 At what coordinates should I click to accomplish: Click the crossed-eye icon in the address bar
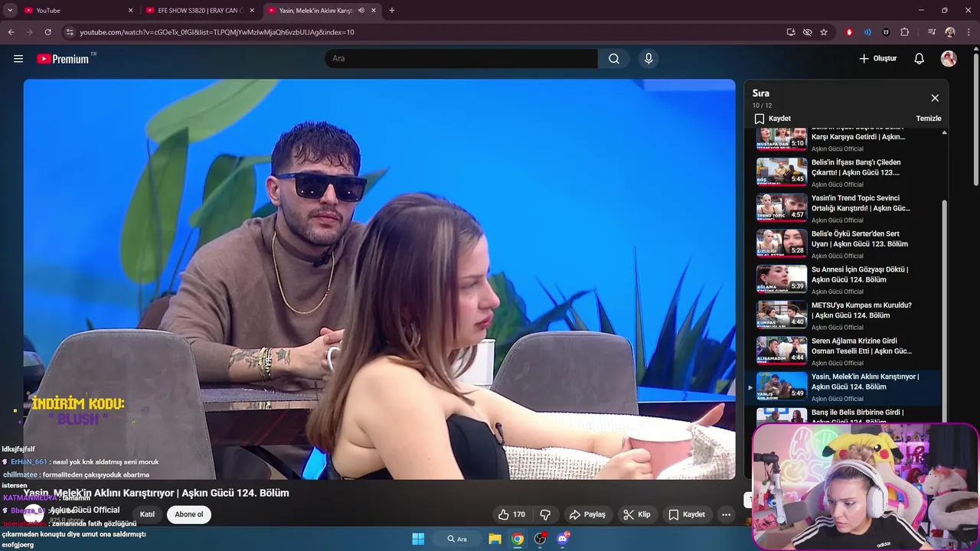pyautogui.click(x=807, y=32)
